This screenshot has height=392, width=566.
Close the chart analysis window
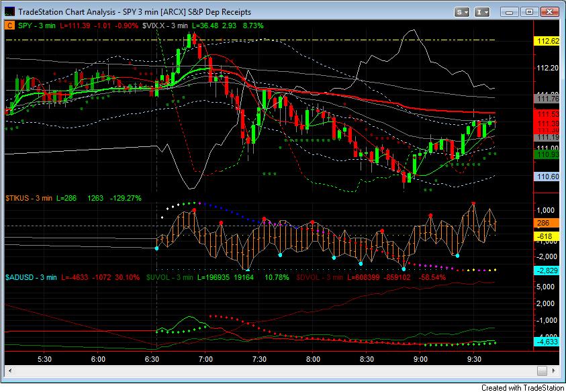550,12
